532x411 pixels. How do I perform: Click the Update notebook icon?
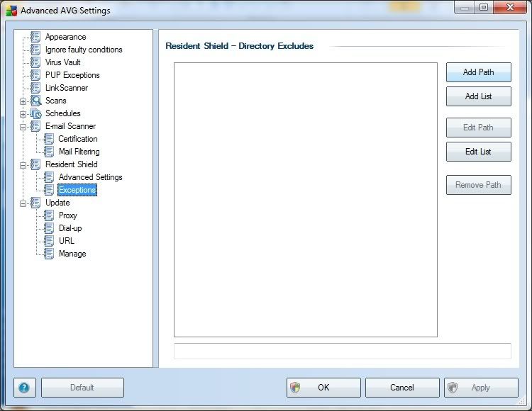[35, 203]
